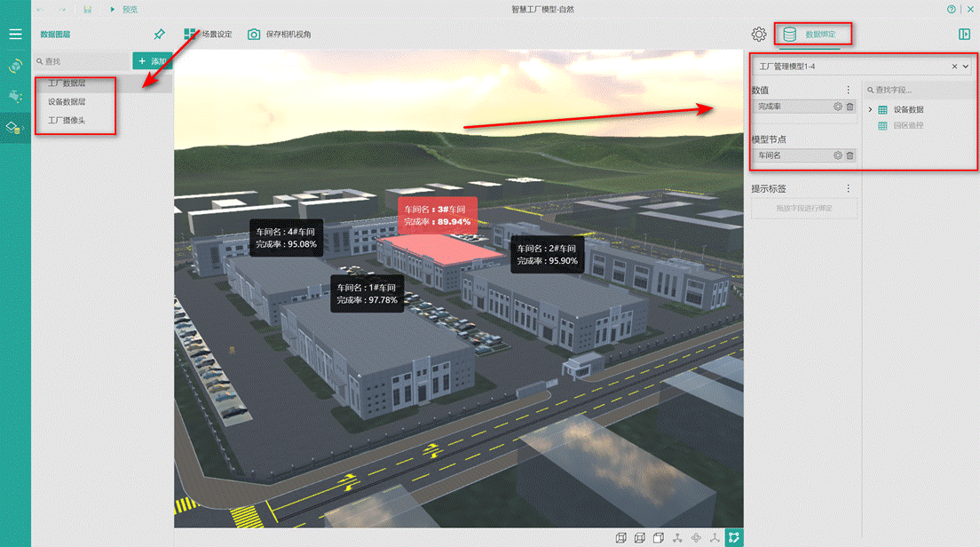Open the gear settings tab in right panel
This screenshot has width=980, height=547.
[x=759, y=35]
